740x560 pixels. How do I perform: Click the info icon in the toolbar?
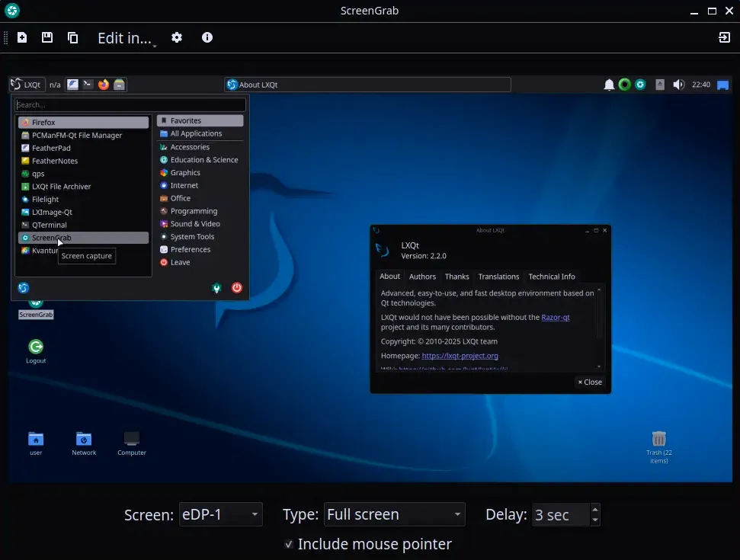click(x=207, y=37)
